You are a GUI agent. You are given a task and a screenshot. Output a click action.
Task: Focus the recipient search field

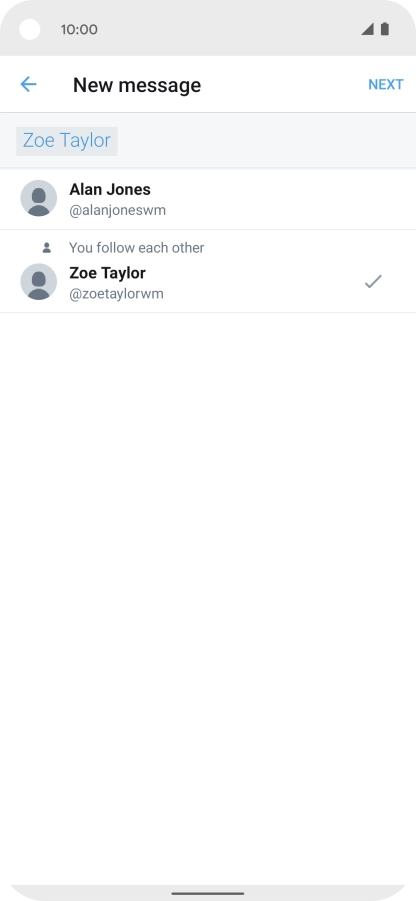tap(208, 141)
